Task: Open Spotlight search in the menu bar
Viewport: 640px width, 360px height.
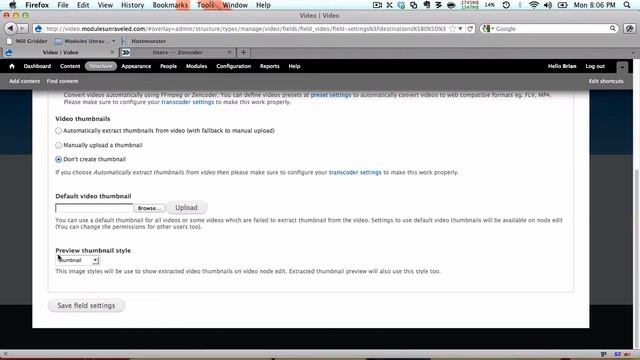Action: click(x=627, y=5)
